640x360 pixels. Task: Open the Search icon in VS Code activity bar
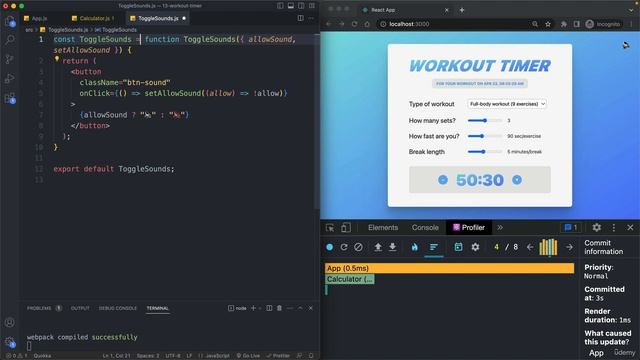point(10,40)
